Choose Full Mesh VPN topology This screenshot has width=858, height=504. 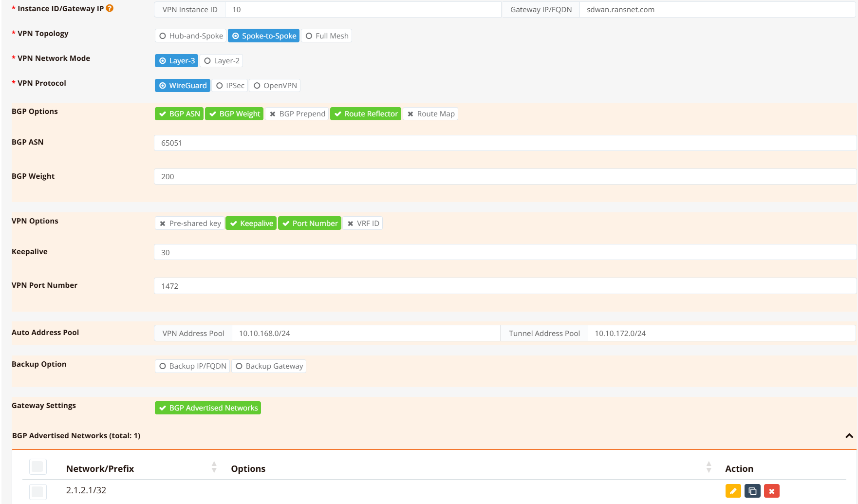326,36
